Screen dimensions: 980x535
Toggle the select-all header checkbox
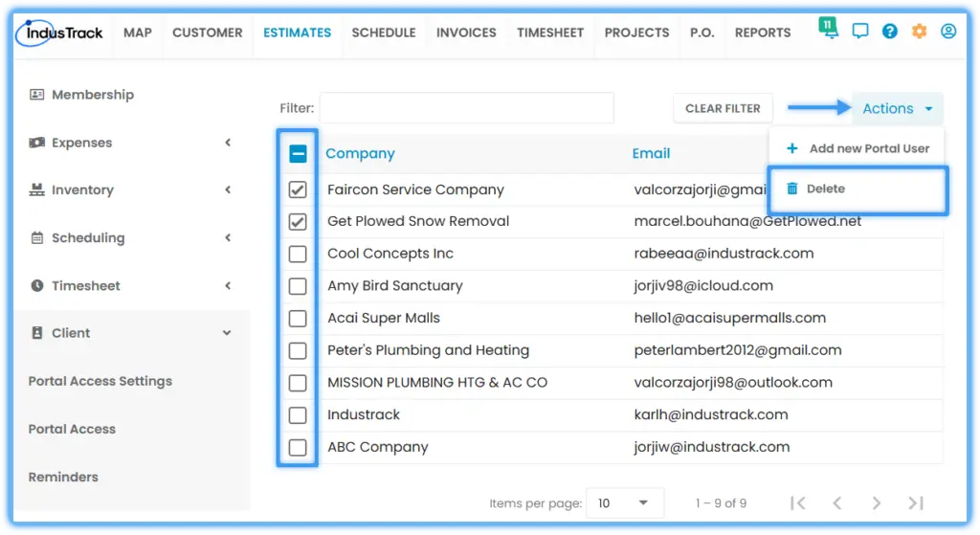(x=299, y=154)
